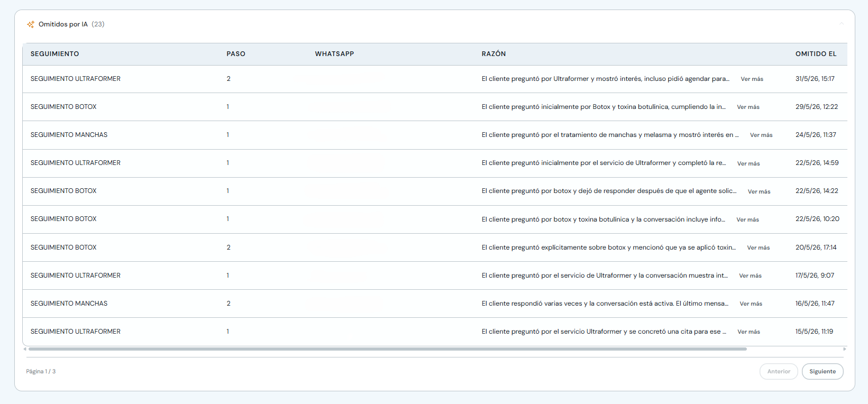Click the date 16/5/26, 11:47
This screenshot has height=404, width=868.
click(815, 304)
